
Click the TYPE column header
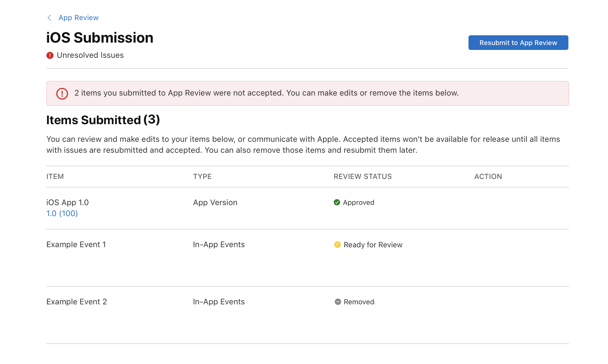pos(202,177)
